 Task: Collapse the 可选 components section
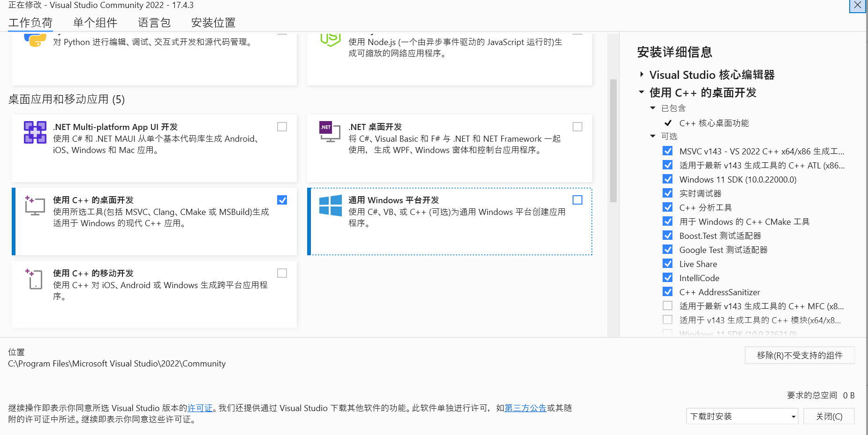[653, 136]
